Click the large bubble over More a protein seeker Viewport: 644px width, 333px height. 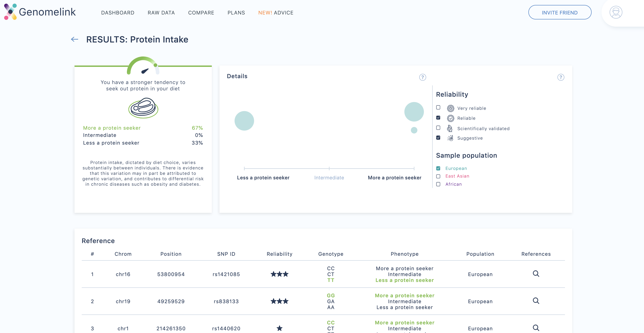pos(414,112)
